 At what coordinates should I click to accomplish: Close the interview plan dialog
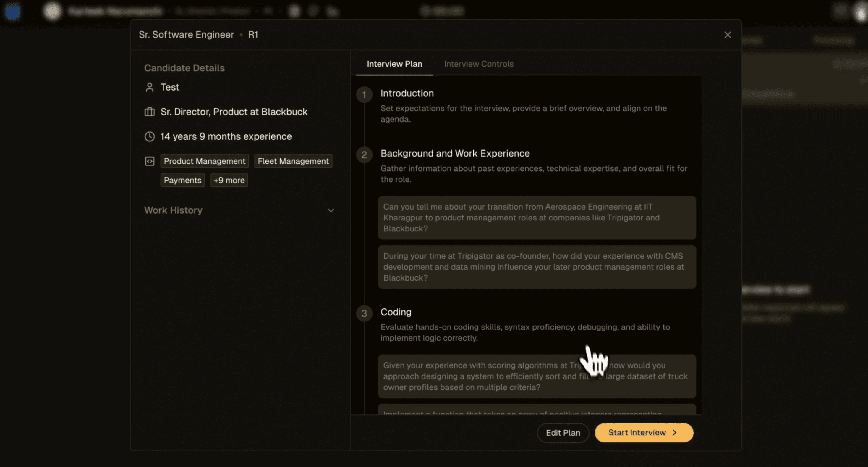(728, 35)
